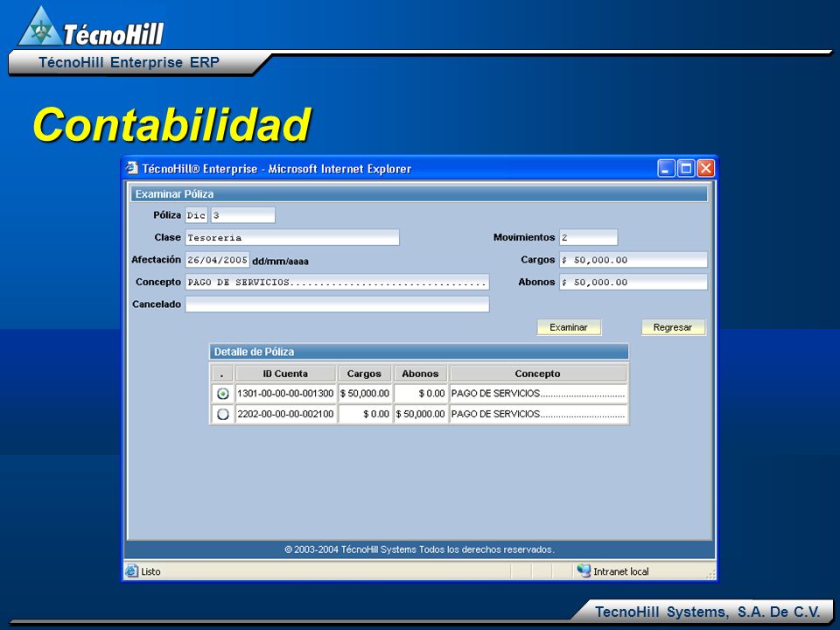Click the Afectación date field 26/04/2005
840x630 pixels.
[217, 260]
